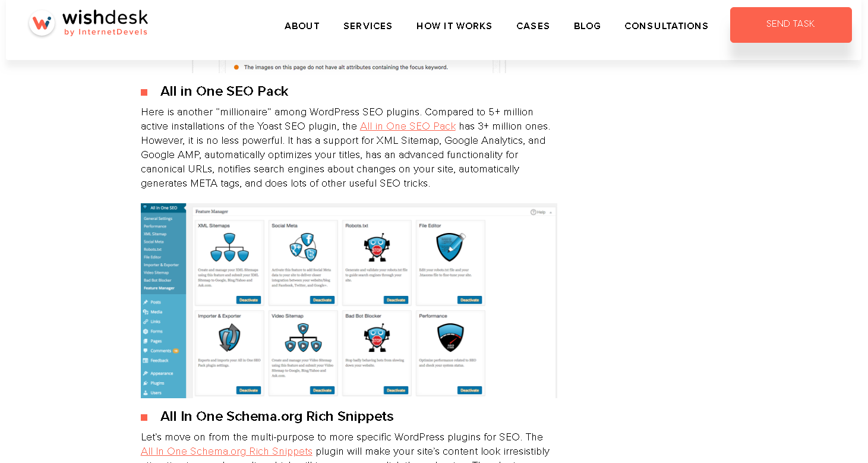Deactivate the Performance feature
Viewport: 868px width, 463px height.
[469, 390]
